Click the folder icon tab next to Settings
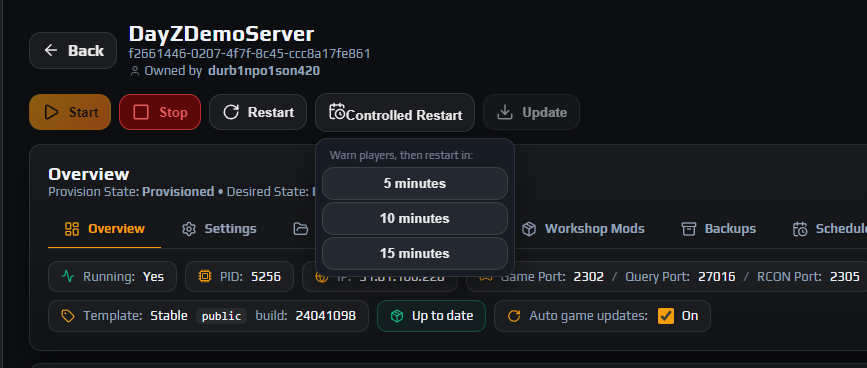The width and height of the screenshot is (867, 368). tap(301, 229)
